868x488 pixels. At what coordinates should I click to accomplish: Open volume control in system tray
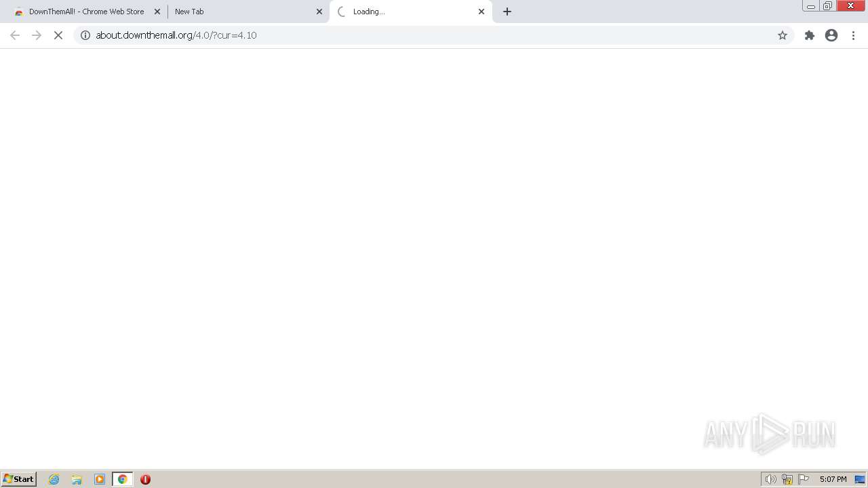pos(770,479)
